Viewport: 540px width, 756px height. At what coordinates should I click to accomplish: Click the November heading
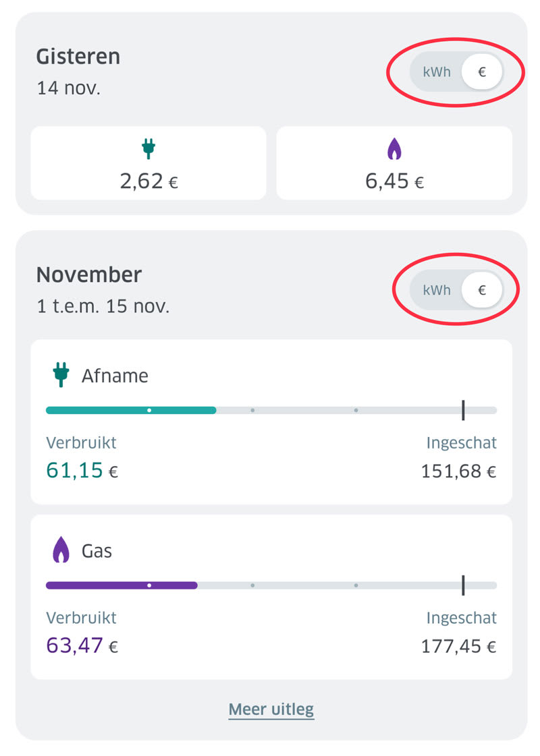88,275
